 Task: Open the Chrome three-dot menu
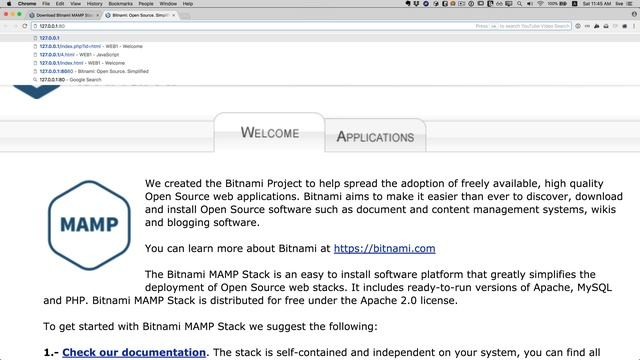(x=634, y=26)
